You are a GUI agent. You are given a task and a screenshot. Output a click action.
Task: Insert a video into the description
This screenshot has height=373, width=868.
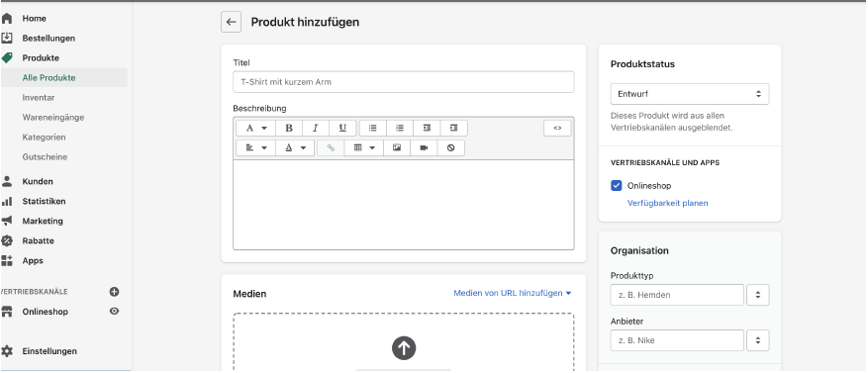tap(424, 147)
